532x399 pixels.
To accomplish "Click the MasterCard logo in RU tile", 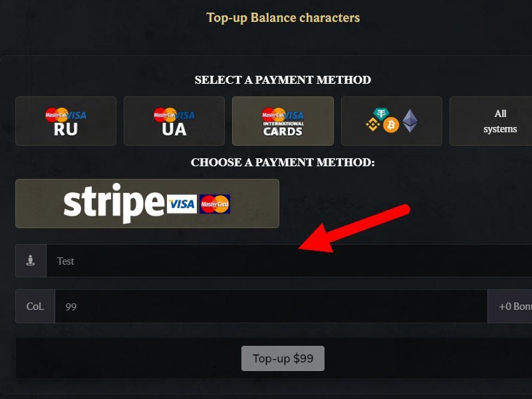I will point(57,115).
